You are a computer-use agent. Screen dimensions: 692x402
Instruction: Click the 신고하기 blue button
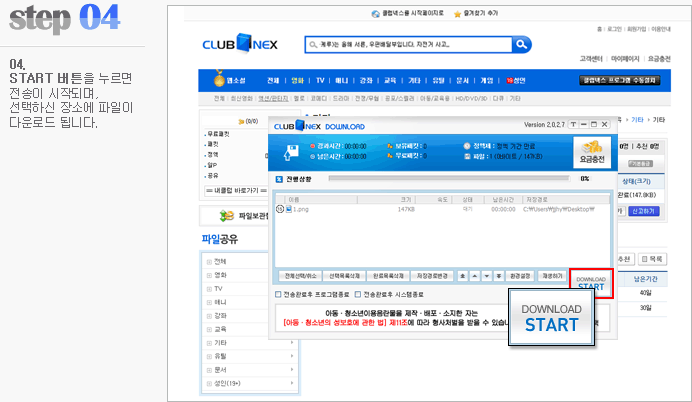[644, 211]
